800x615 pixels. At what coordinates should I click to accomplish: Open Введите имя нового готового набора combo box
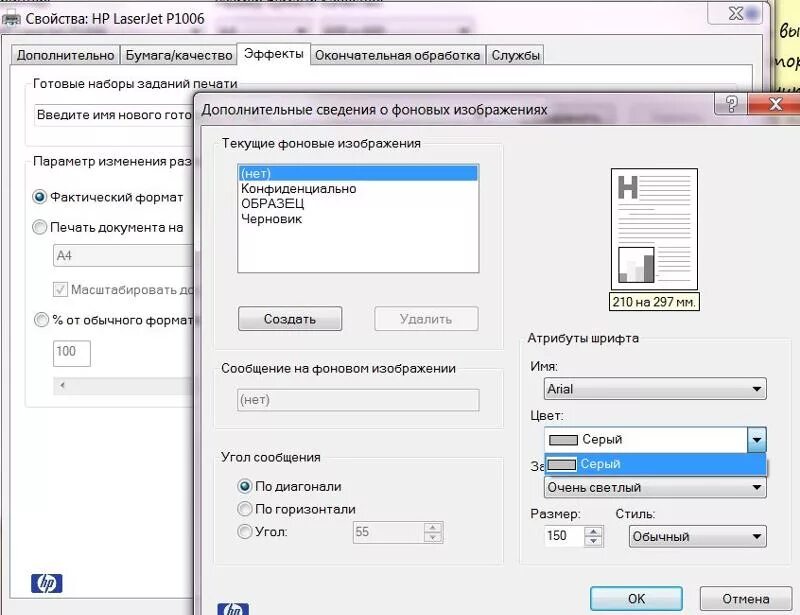114,115
